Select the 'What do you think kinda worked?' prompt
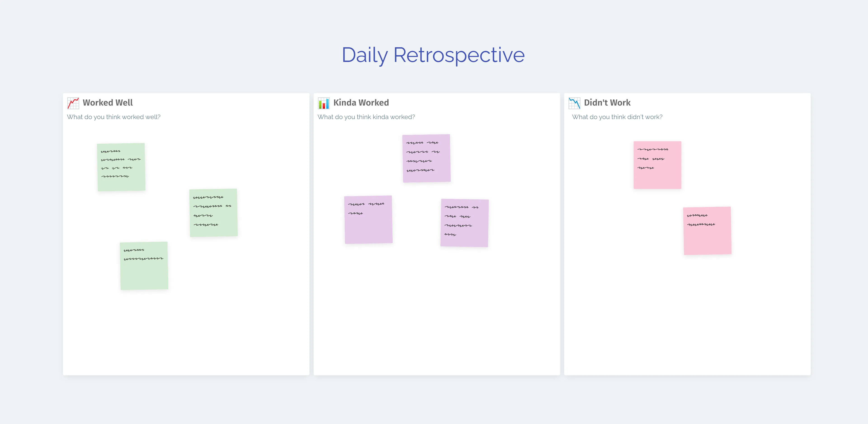The width and height of the screenshot is (868, 424). (x=366, y=117)
